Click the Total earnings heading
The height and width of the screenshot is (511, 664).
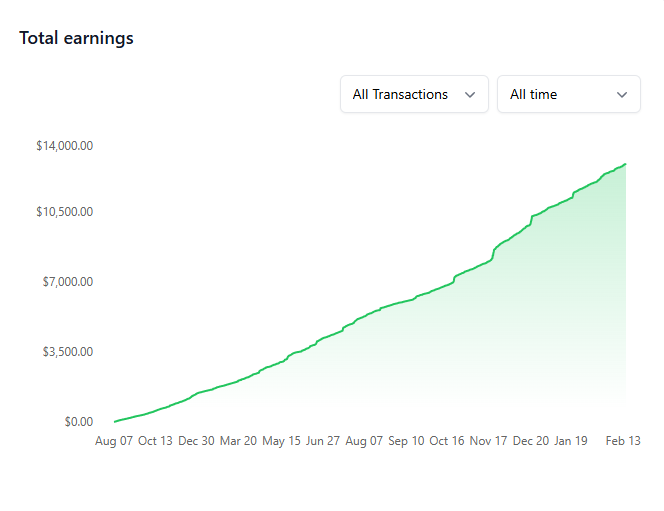click(76, 38)
